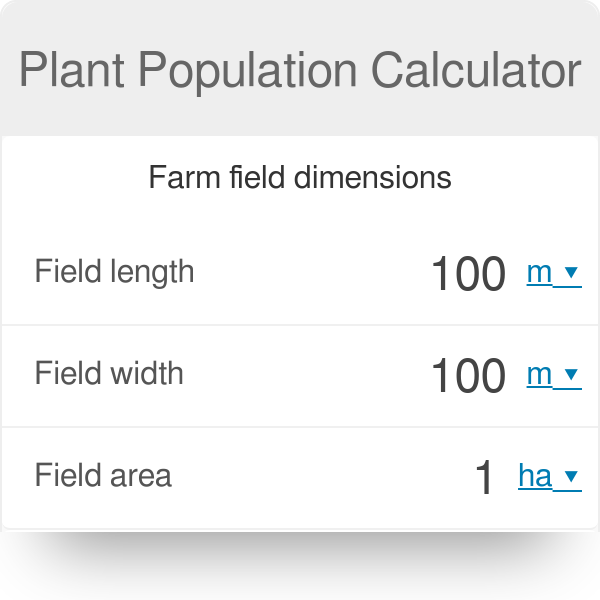Open the Field width 'm' unit selector
The height and width of the screenshot is (600, 600).
click(x=554, y=375)
